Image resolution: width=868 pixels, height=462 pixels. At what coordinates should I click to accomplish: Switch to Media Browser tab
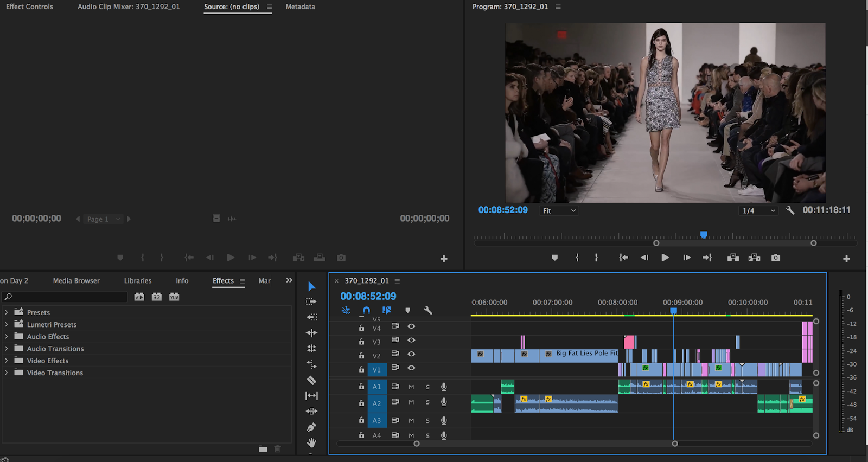pyautogui.click(x=76, y=280)
